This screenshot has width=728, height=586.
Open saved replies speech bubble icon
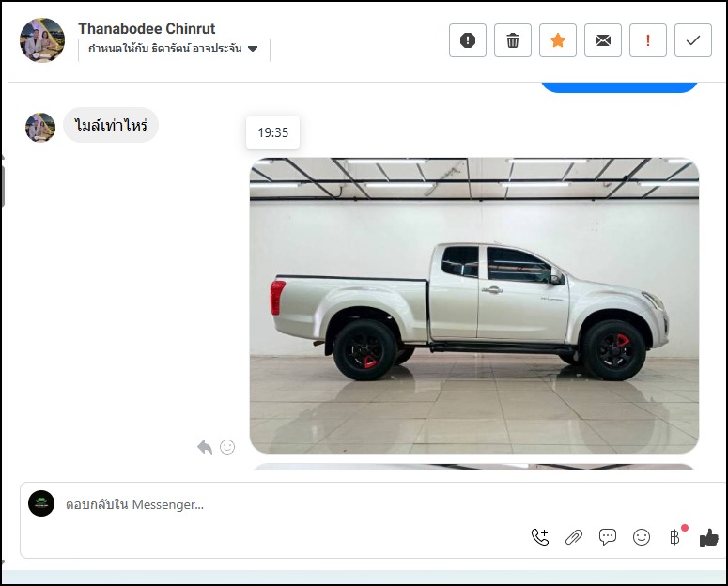coord(607,537)
